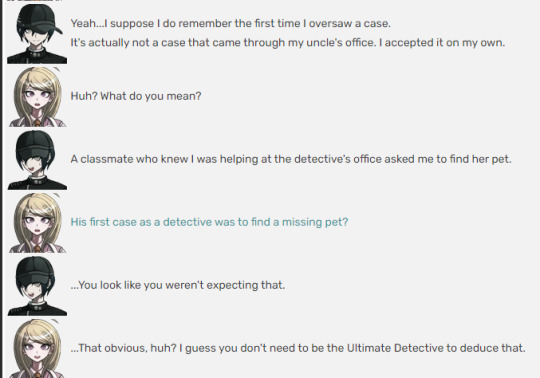The height and width of the screenshot is (378, 540).
Task: Click the text "...You look like you weren't expecting that."
Action: (x=178, y=285)
